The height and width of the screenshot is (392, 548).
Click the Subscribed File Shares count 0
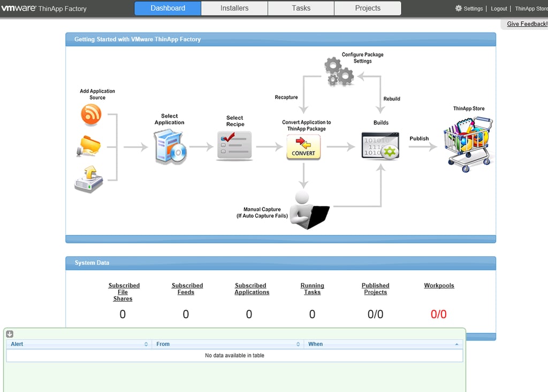[123, 314]
